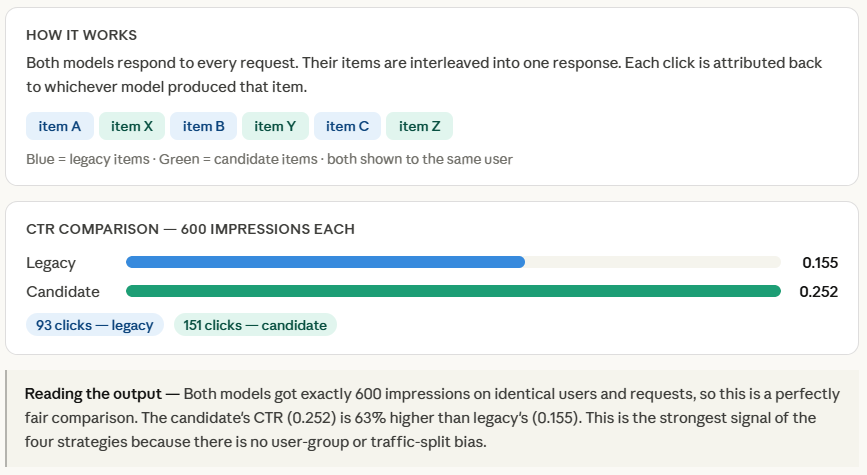The width and height of the screenshot is (867, 475).
Task: Click the 0.252 candidate CTR value
Action: 818,292
